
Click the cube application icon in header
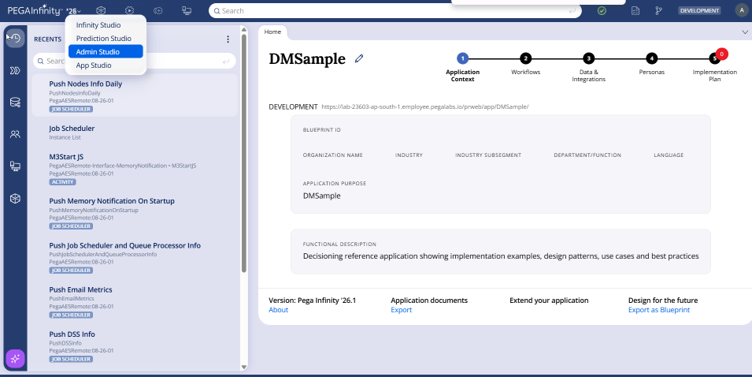(x=101, y=11)
